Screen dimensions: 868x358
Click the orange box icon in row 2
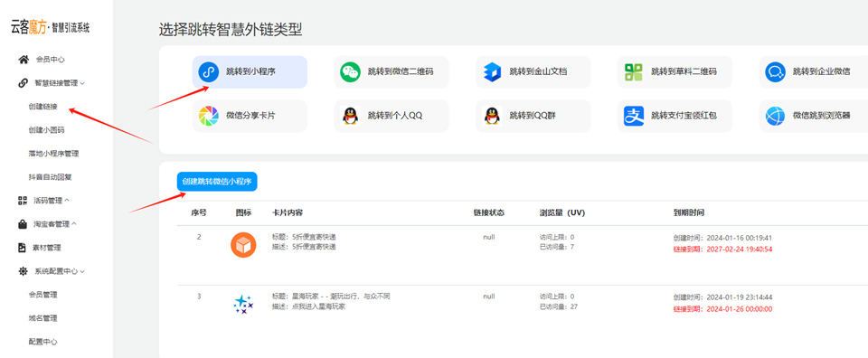(243, 245)
